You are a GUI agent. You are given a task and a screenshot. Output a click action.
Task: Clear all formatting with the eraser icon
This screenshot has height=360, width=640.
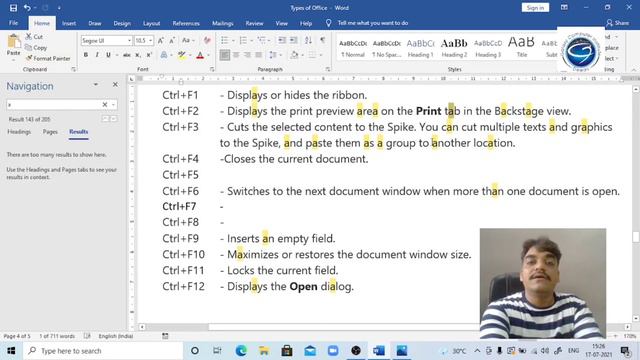tap(207, 40)
